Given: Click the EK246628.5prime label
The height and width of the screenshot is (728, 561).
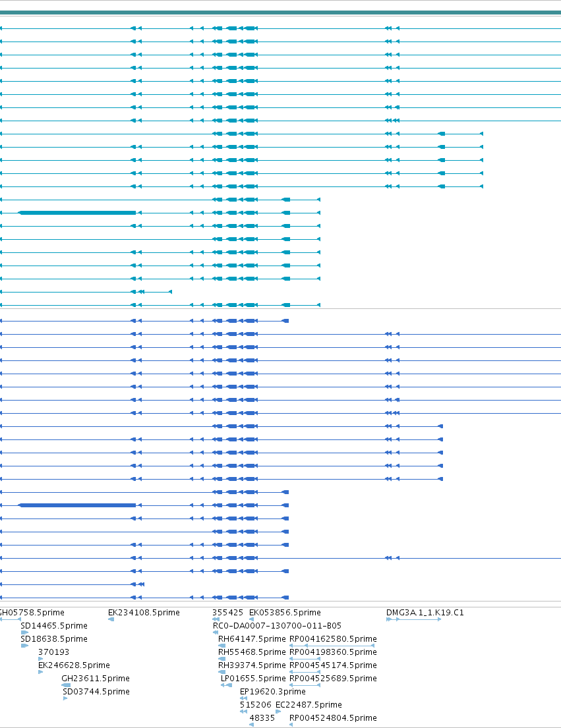Looking at the screenshot, I should tap(74, 665).
